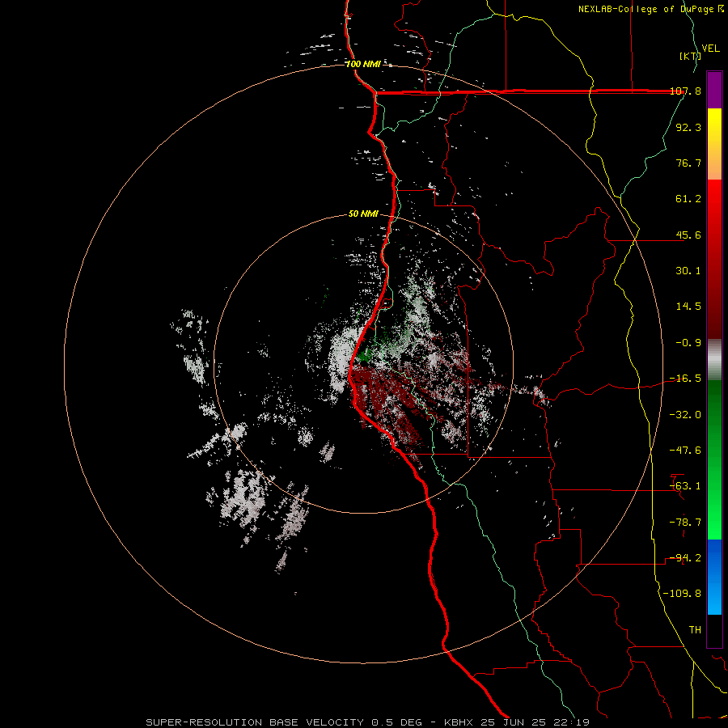The image size is (728, 728).
Task: Select the -0.9 velocity scale value
Action: pyautogui.click(x=688, y=343)
